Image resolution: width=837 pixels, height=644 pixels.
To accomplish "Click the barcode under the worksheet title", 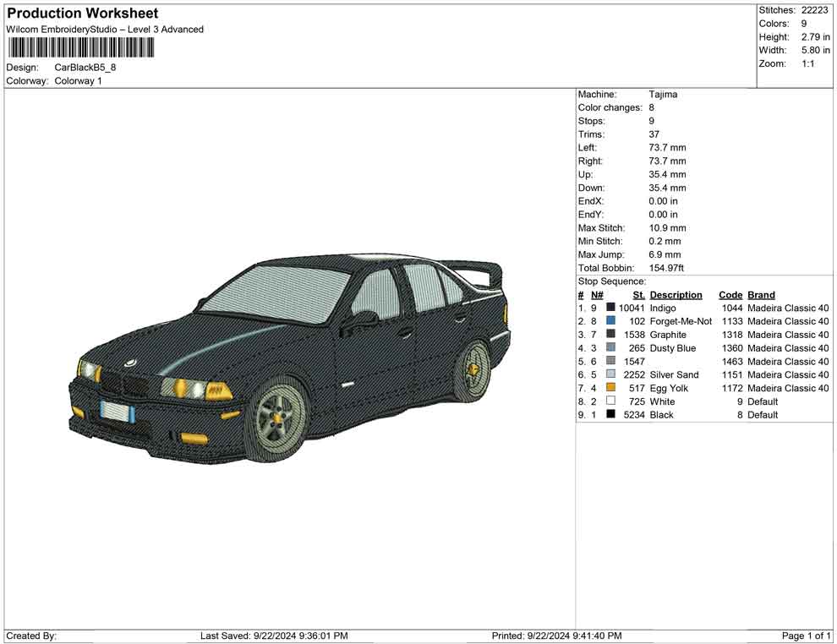I will [80, 47].
